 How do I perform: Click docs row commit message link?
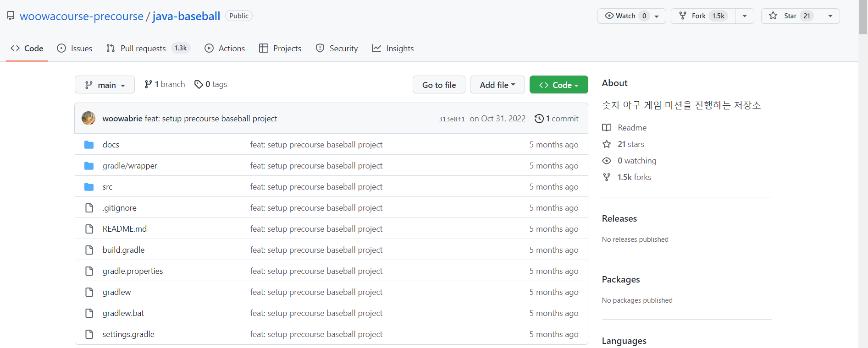pyautogui.click(x=316, y=145)
